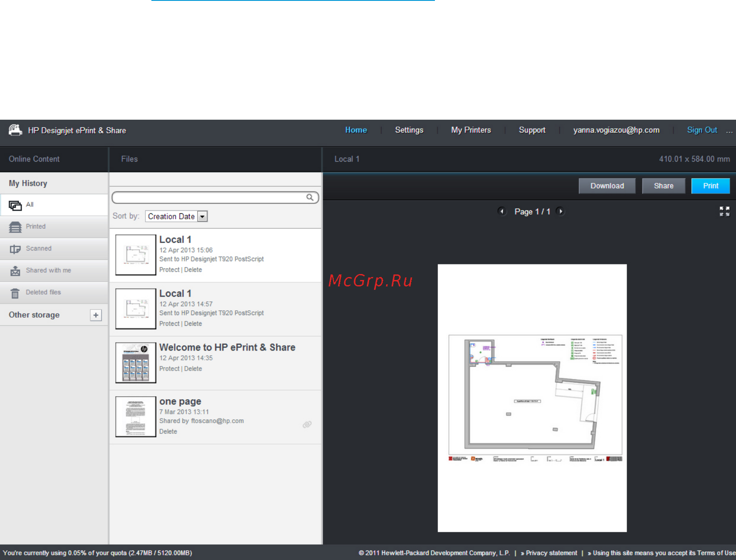Click the ellipsis after Sign Out

click(729, 131)
